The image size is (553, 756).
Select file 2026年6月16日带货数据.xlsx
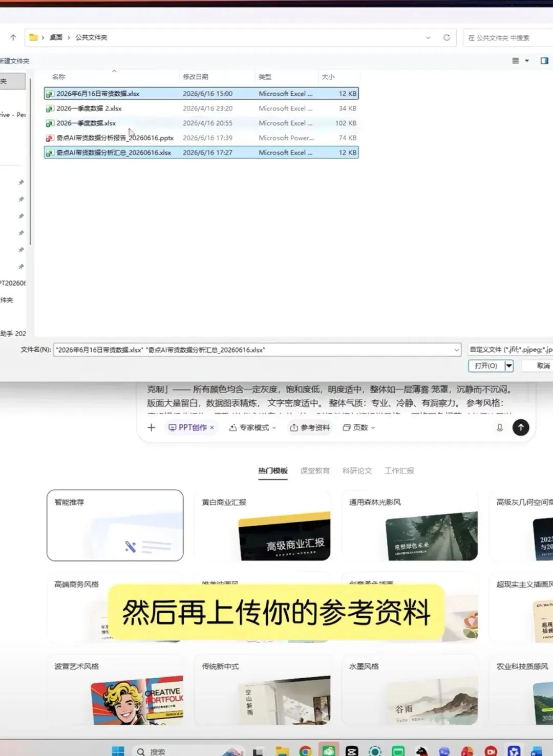(201, 94)
